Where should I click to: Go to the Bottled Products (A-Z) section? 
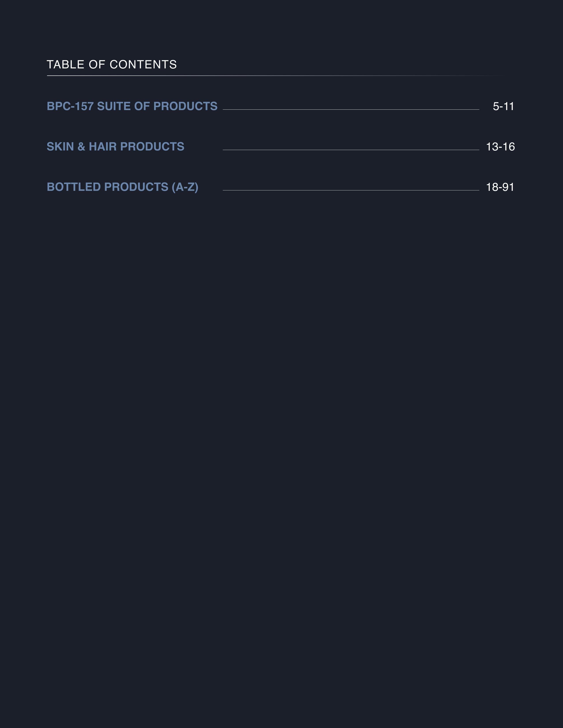point(122,187)
